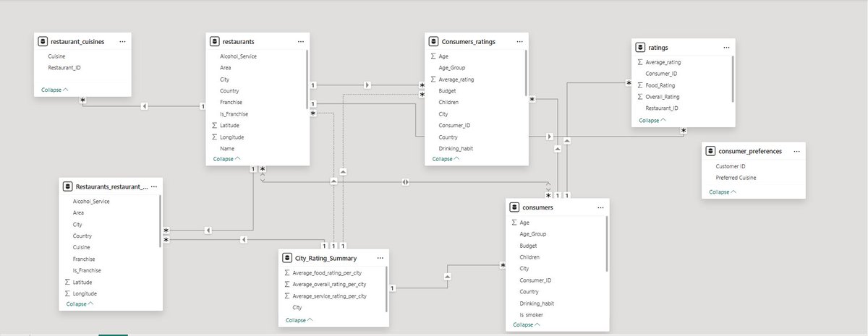Click the restaurants table icon in header
This screenshot has height=336, width=868.
tap(215, 42)
